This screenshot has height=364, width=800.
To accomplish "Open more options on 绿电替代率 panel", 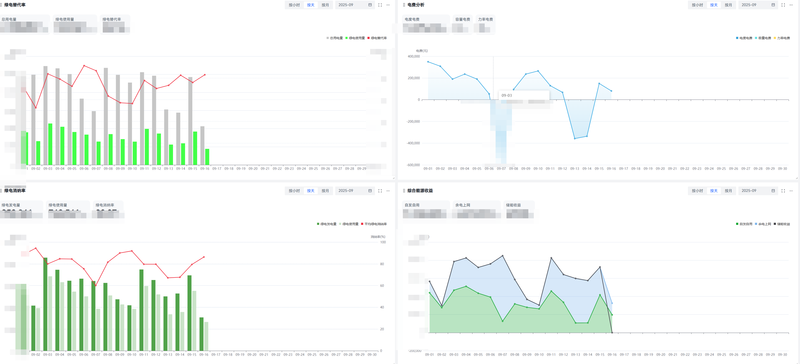I will [x=388, y=5].
